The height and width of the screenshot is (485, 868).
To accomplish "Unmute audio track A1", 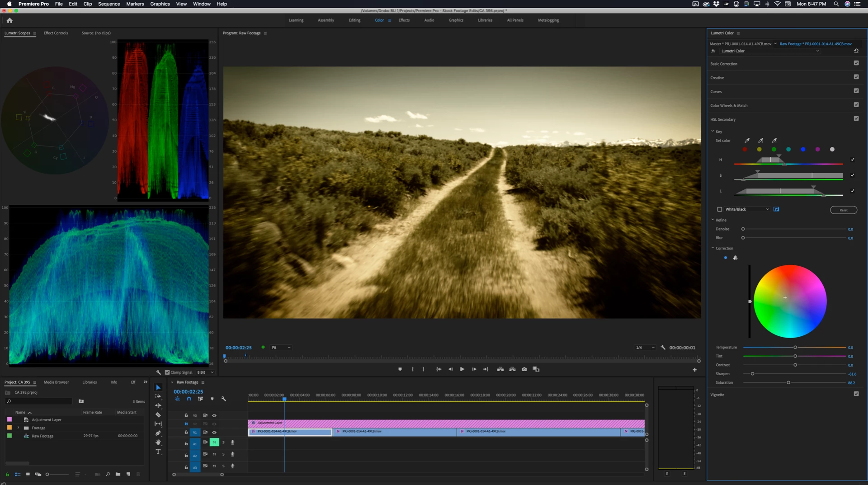I will click(x=214, y=442).
